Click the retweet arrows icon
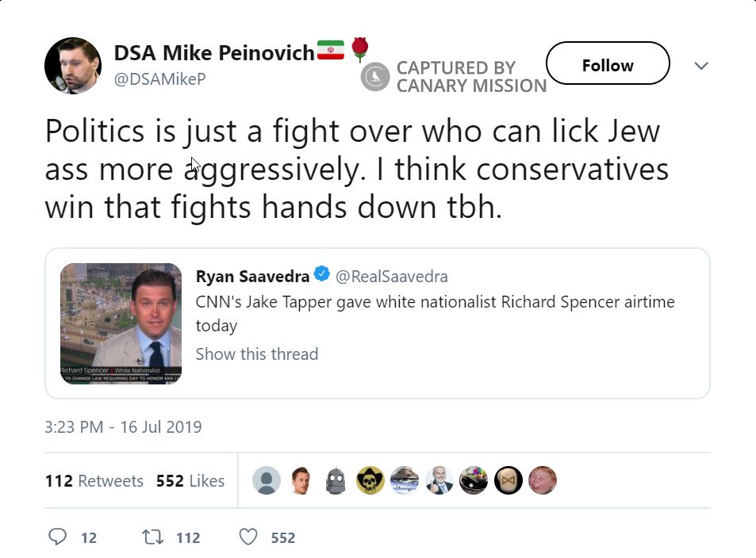The image size is (756, 558). pos(152,537)
